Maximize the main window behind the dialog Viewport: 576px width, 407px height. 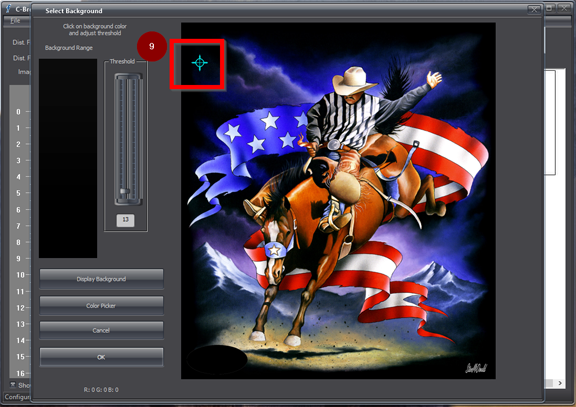coord(549,8)
